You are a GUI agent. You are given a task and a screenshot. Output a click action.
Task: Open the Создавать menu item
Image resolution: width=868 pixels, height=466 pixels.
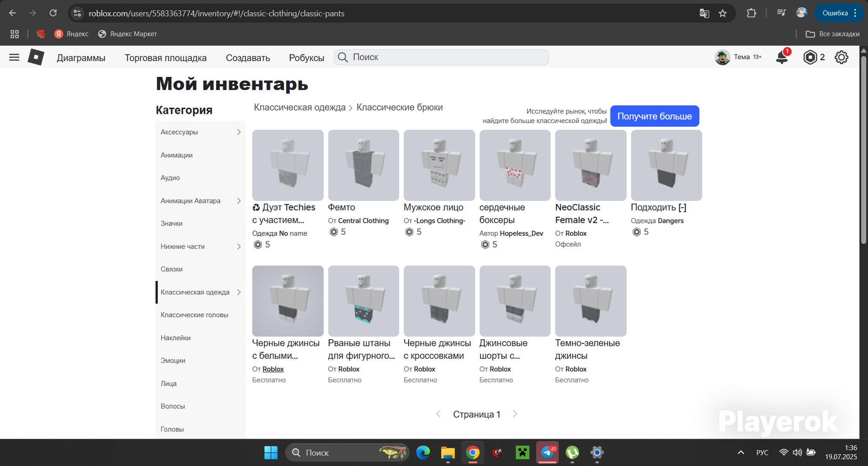pos(248,58)
